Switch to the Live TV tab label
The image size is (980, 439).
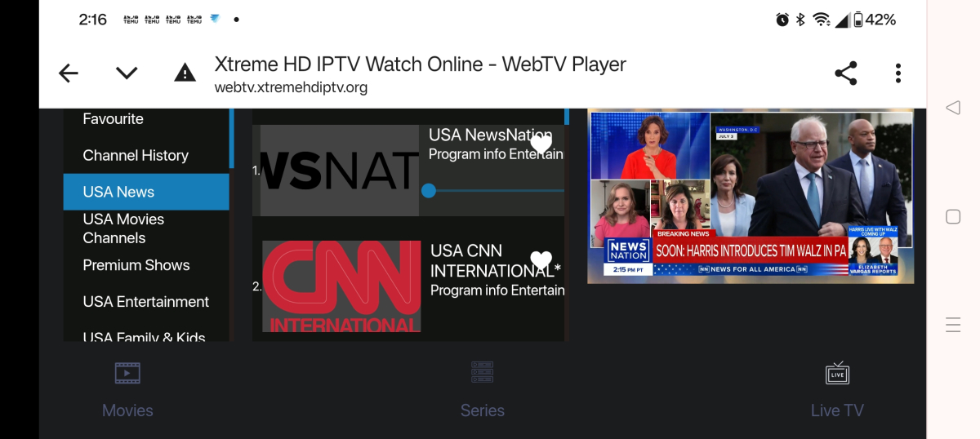pos(837,410)
